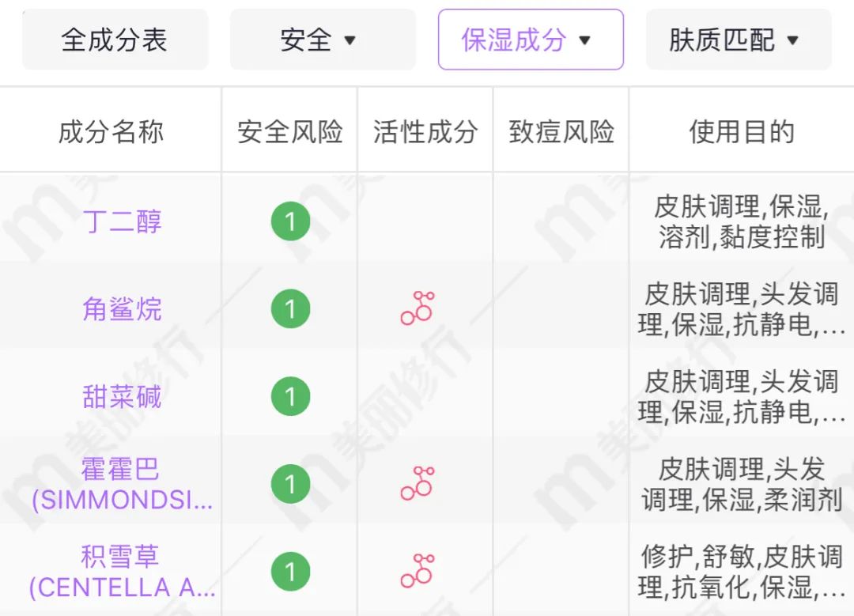Click the green safety badge for 丁二醇
This screenshot has height=616, width=854.
click(290, 221)
